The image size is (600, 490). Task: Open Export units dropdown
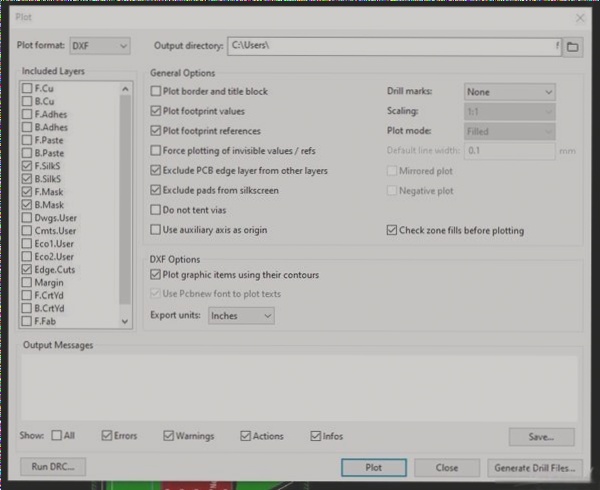[x=240, y=315]
